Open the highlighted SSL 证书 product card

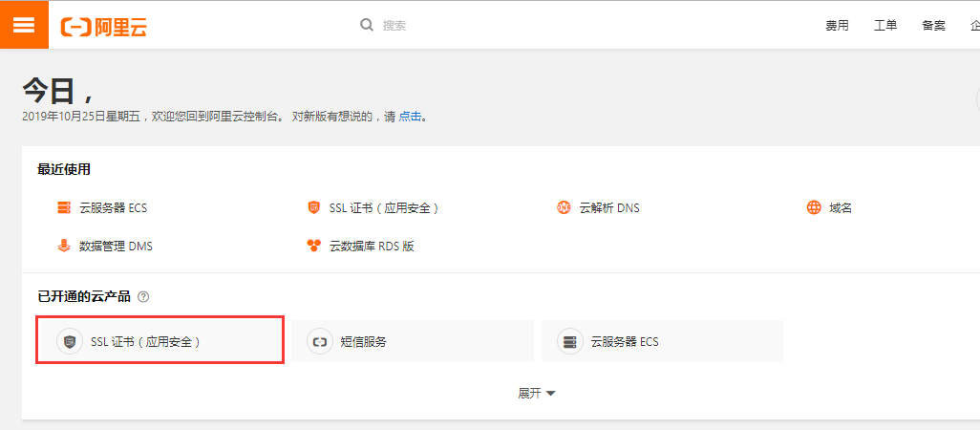tap(160, 341)
